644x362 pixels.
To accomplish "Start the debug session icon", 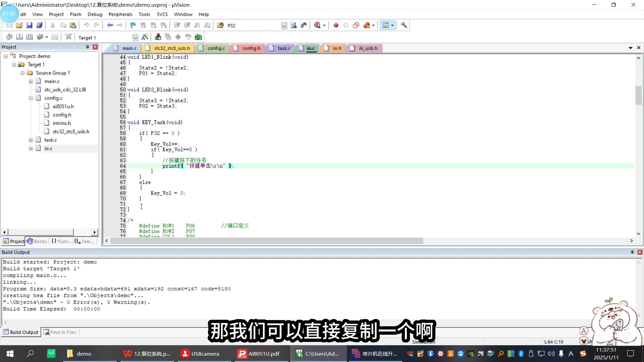I will (317, 25).
